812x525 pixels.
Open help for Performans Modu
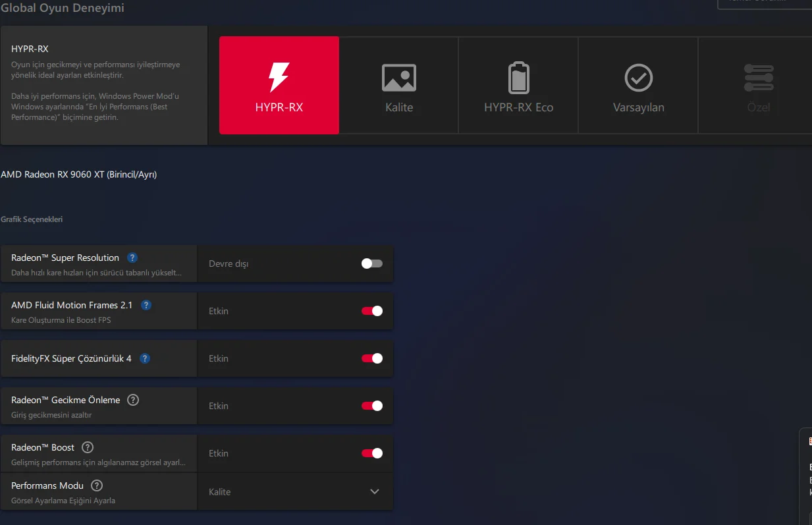pyautogui.click(x=97, y=485)
